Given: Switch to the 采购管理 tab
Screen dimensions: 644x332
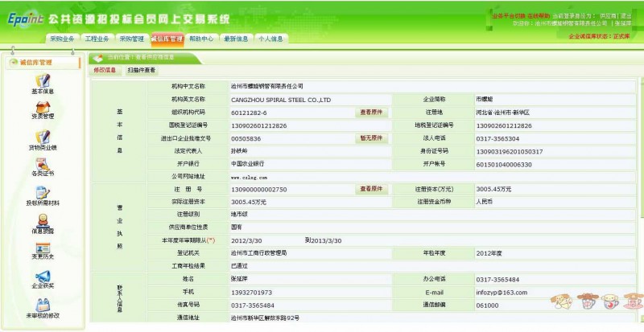Looking at the screenshot, I should pos(132,39).
